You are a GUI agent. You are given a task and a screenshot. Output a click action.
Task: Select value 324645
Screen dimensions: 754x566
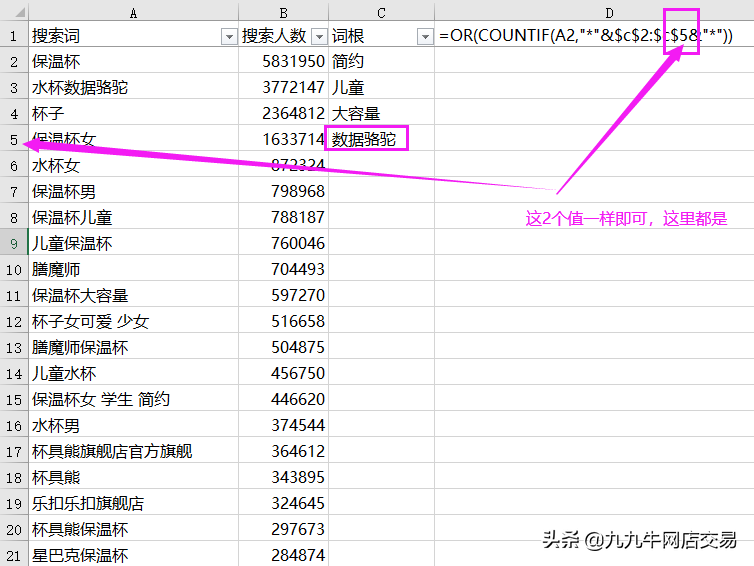(283, 503)
